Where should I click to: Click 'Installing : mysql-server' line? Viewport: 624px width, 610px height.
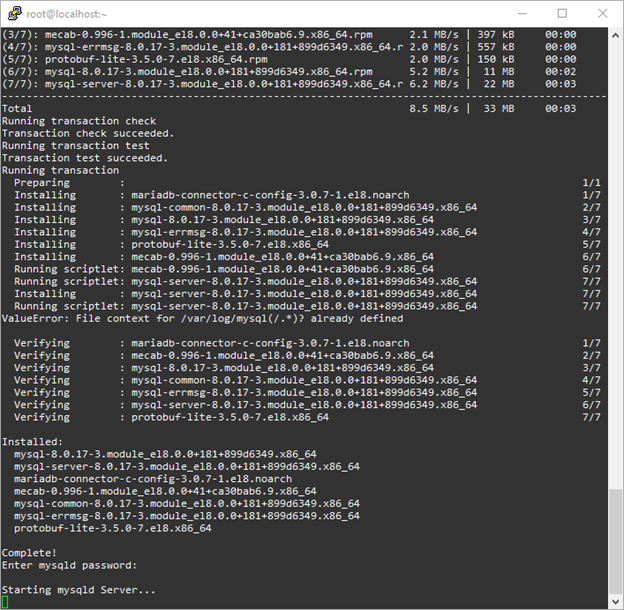coord(307,294)
